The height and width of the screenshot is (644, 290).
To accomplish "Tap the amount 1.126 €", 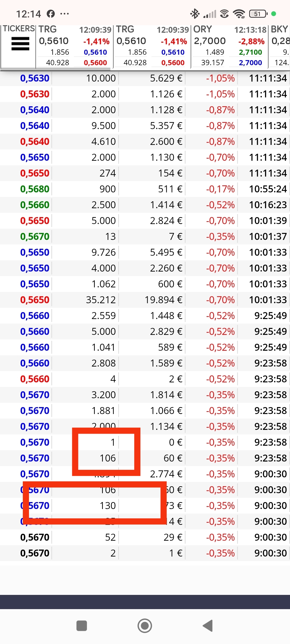I will [x=166, y=94].
